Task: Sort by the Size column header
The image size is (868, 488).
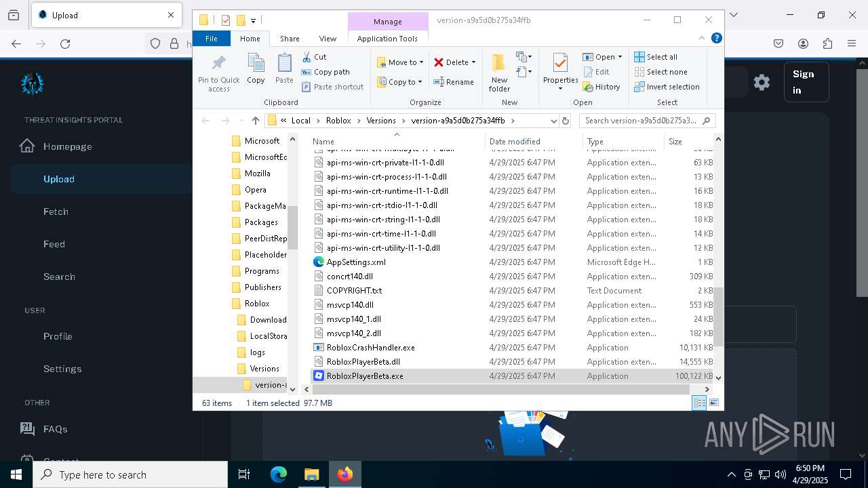Action: pyautogui.click(x=688, y=142)
